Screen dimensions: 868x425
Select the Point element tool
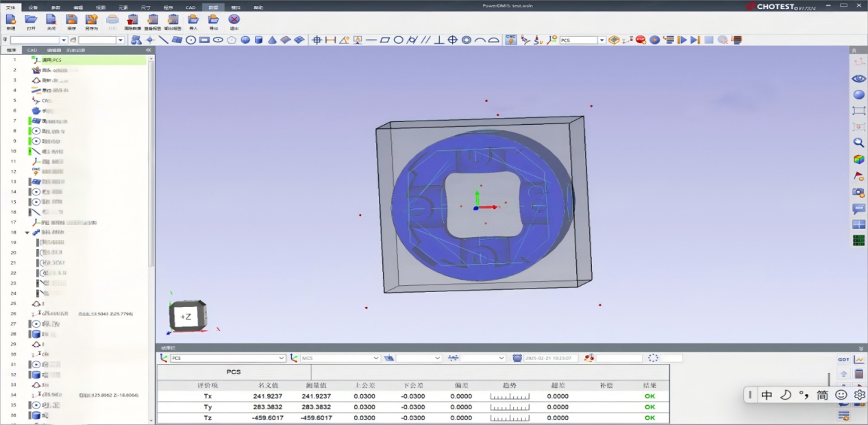coord(149,40)
